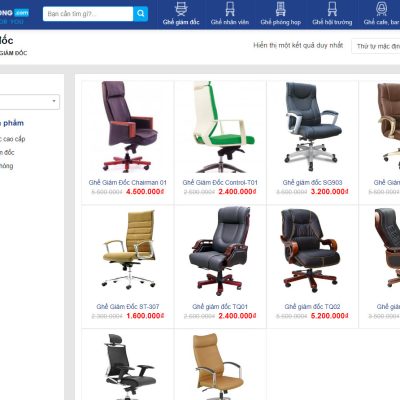Open the Ghế giám đốc TQ02 link

pos(312,306)
